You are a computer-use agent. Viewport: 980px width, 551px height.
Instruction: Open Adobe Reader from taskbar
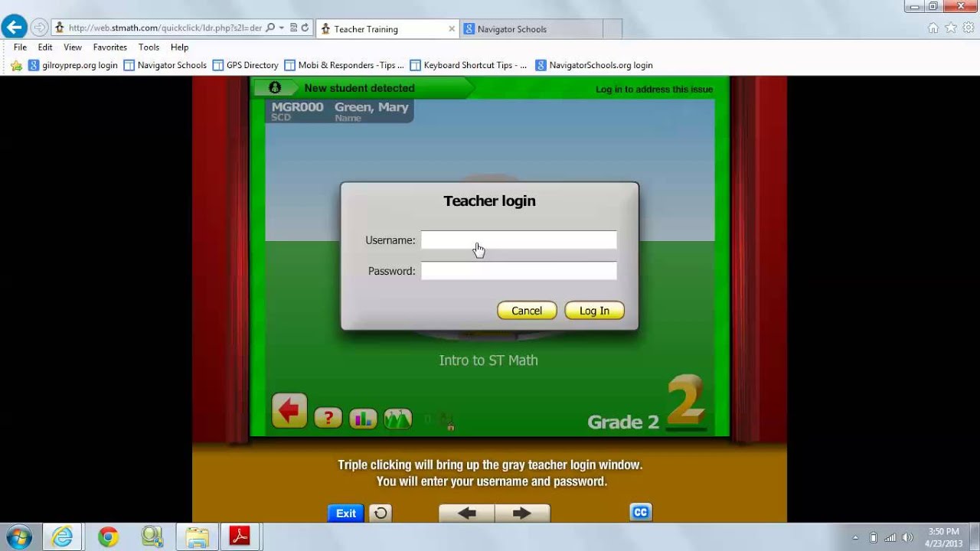[240, 536]
